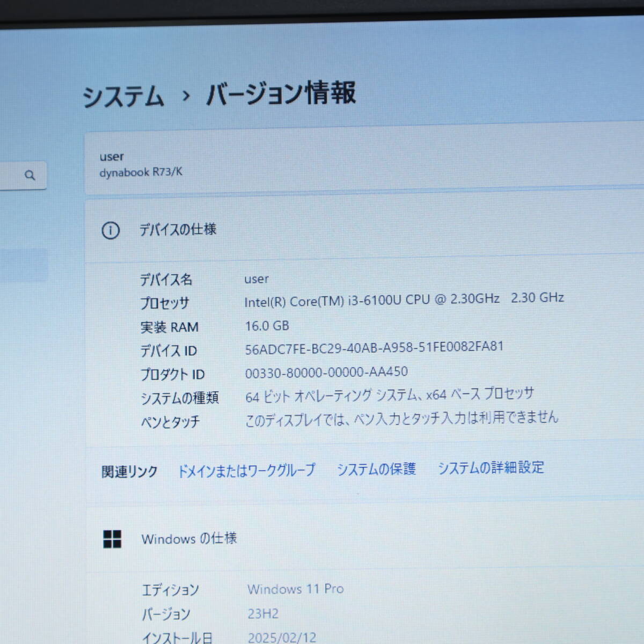Click the バージョン情報 page title

281,93
